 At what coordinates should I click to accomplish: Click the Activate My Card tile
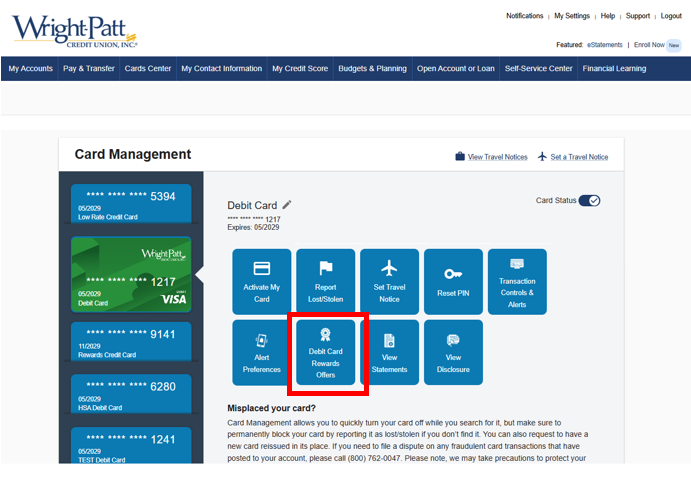coord(262,282)
